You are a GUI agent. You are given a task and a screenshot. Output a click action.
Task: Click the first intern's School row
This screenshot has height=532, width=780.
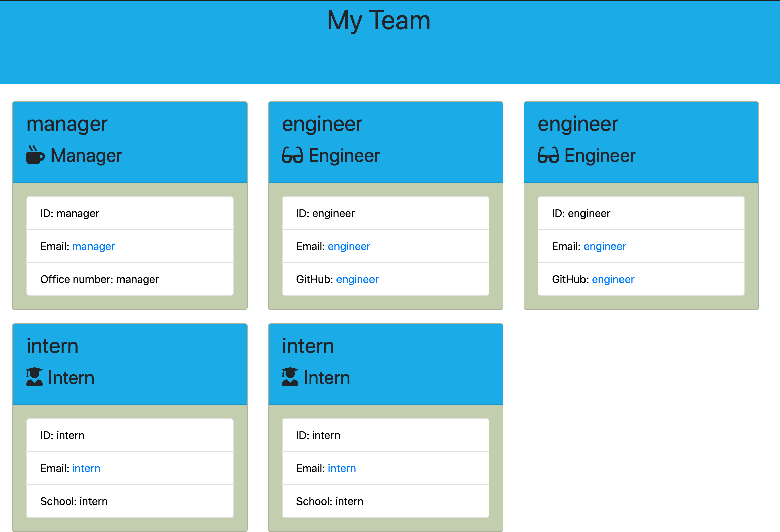(130, 501)
